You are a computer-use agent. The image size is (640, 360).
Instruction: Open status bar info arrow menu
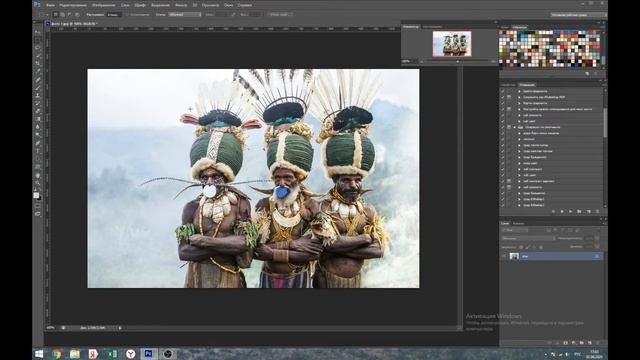coord(120,327)
